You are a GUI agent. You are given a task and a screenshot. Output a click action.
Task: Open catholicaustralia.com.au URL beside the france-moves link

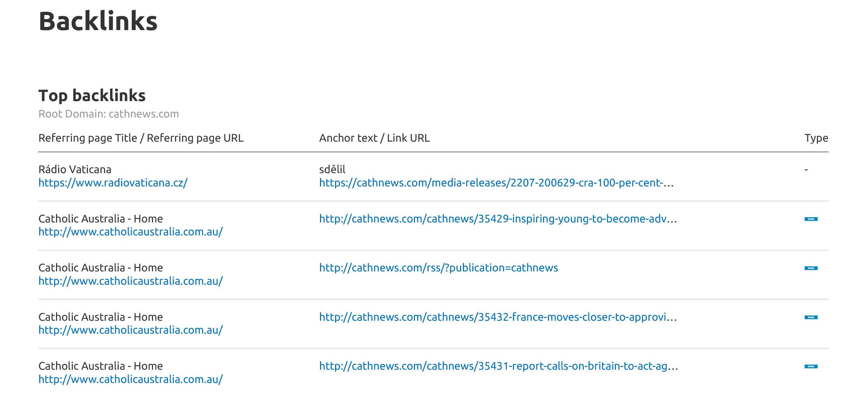[x=130, y=330]
